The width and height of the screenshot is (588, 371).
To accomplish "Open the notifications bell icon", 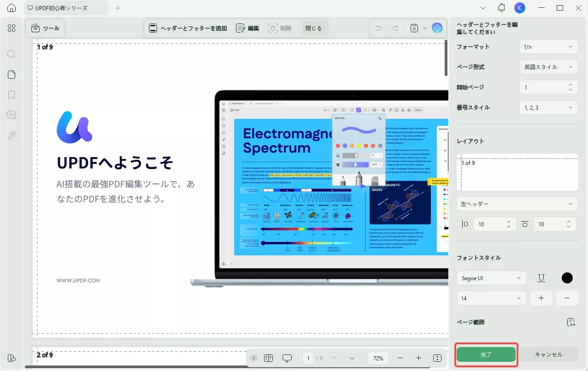I will [502, 8].
